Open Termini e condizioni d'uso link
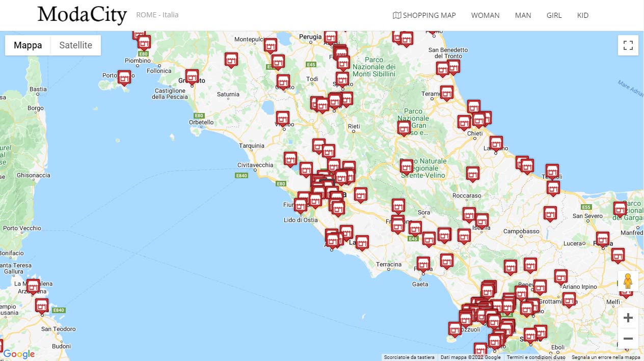The height and width of the screenshot is (361, 644). pyautogui.click(x=536, y=357)
